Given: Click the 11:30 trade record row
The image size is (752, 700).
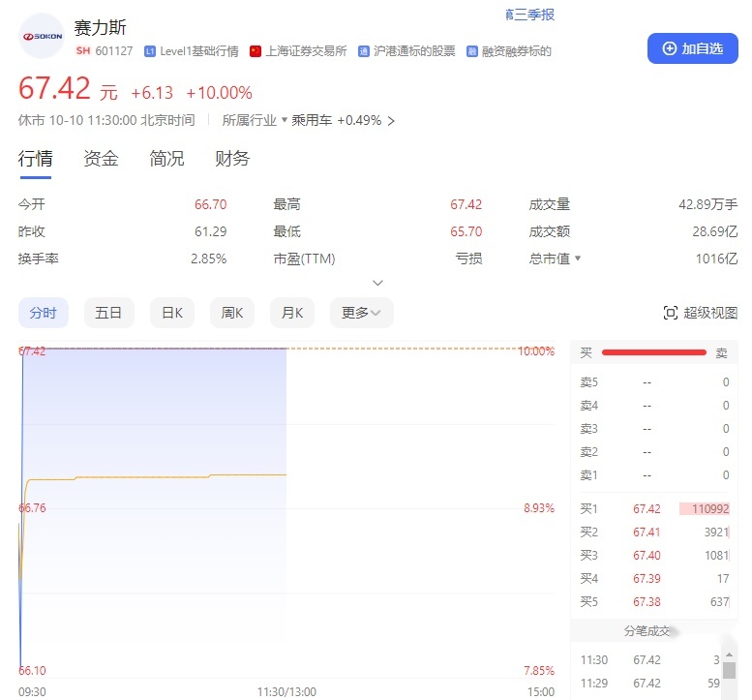Looking at the screenshot, I should 649,660.
